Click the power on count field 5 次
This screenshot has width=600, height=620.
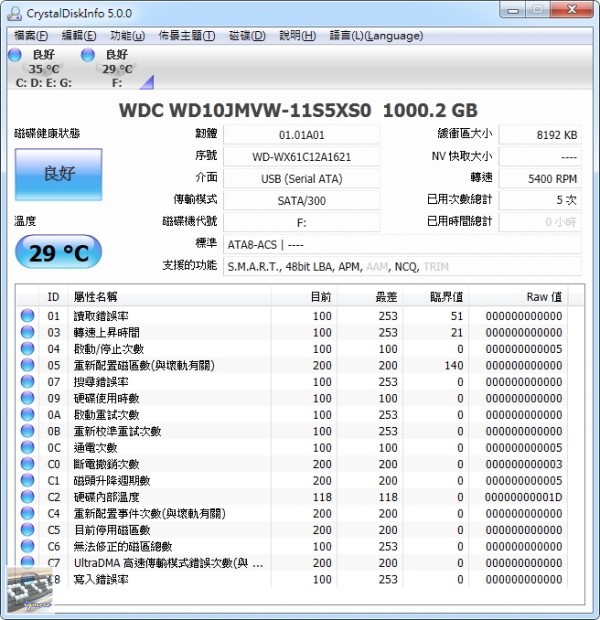pyautogui.click(x=540, y=201)
